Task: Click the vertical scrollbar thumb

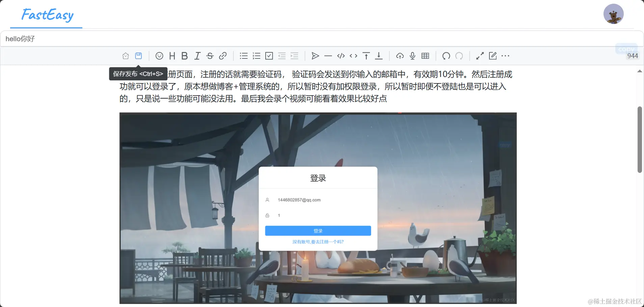Action: pyautogui.click(x=640, y=139)
